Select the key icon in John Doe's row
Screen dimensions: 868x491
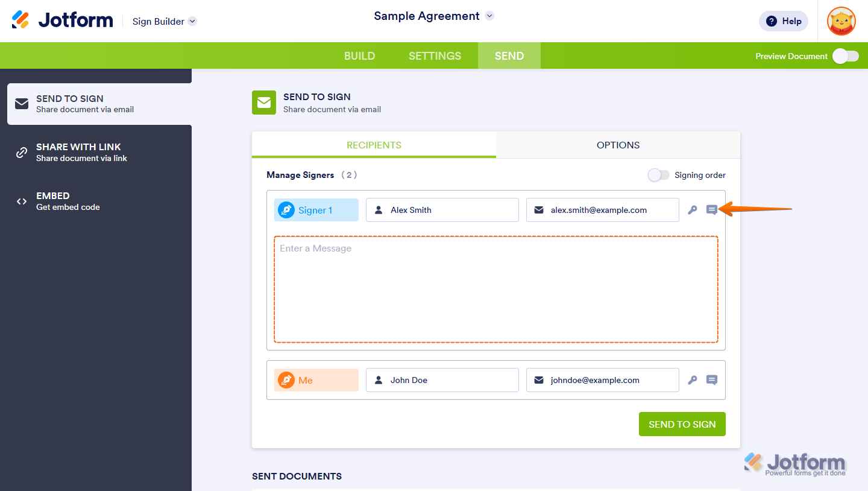692,380
